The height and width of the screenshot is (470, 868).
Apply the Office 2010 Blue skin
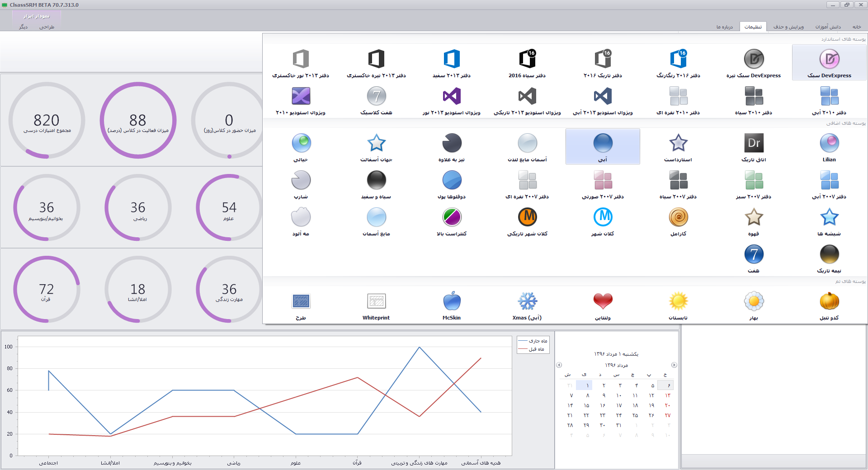tap(829, 100)
